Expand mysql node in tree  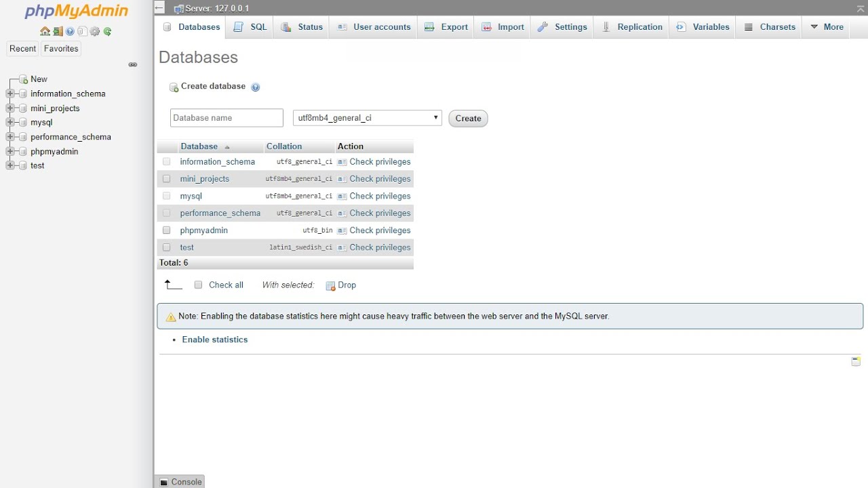point(10,123)
